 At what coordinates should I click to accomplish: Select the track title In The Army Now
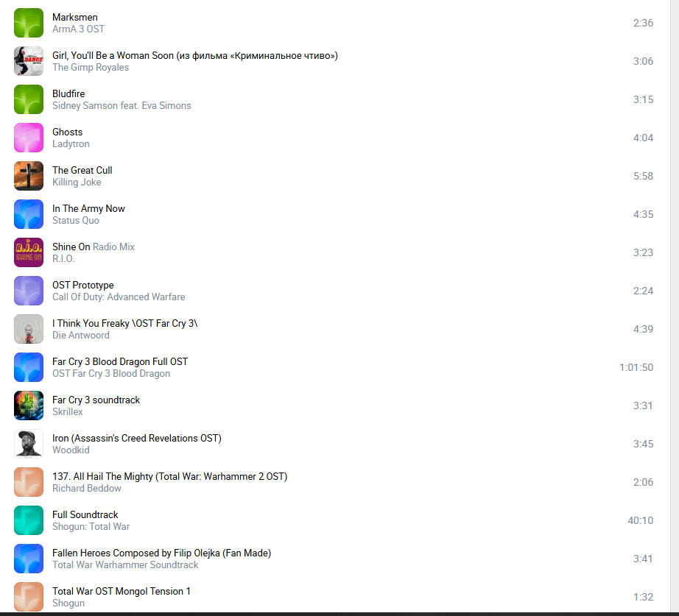tap(88, 209)
